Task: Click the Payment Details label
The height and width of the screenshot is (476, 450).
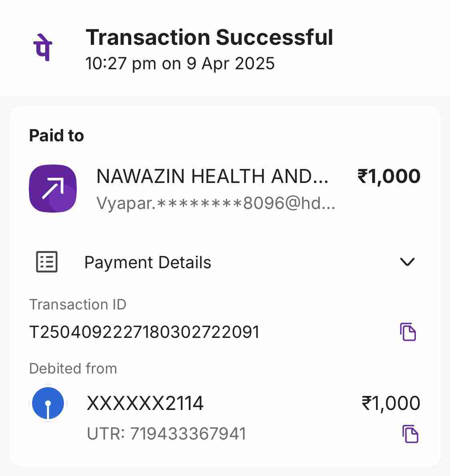Action: point(148,263)
